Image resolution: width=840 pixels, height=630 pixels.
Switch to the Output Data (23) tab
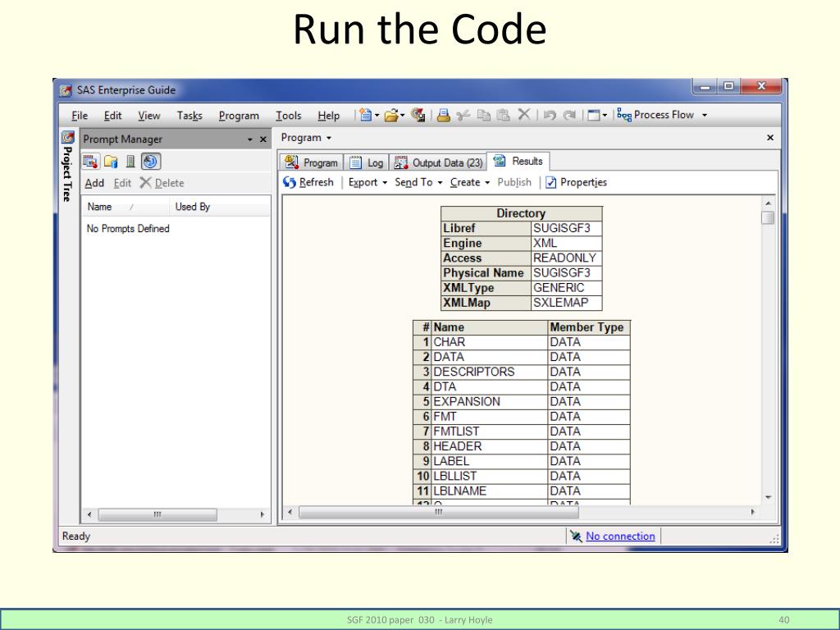tap(438, 162)
